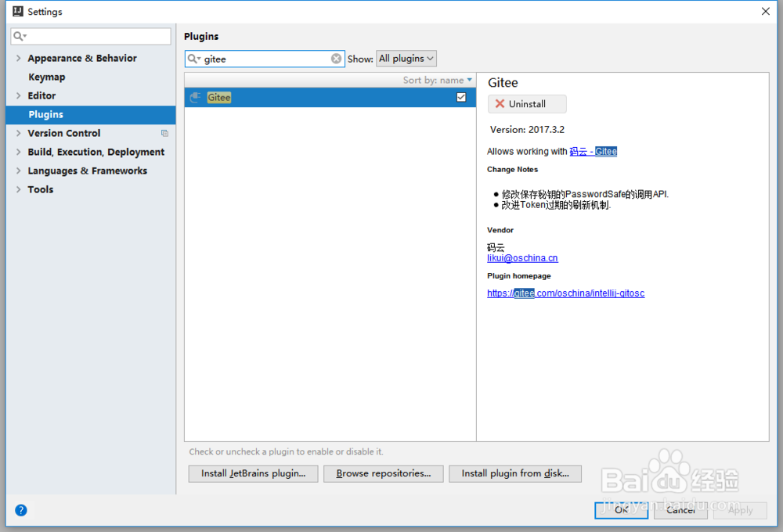Click the red X uninstall icon

click(500, 104)
